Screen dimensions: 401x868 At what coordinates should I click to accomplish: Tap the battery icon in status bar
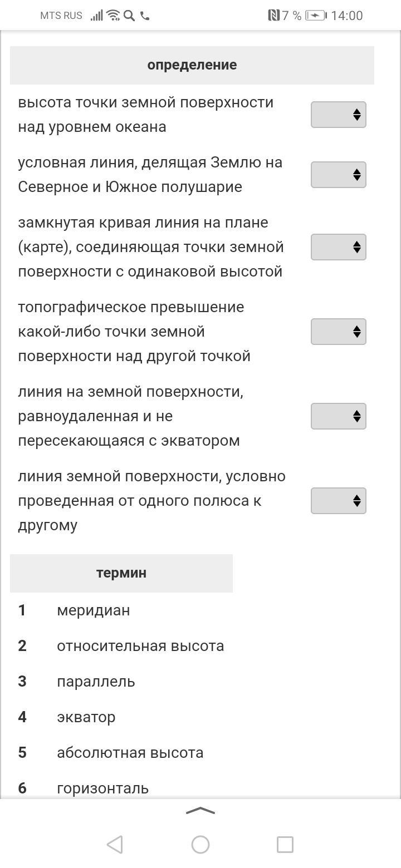coord(316,16)
